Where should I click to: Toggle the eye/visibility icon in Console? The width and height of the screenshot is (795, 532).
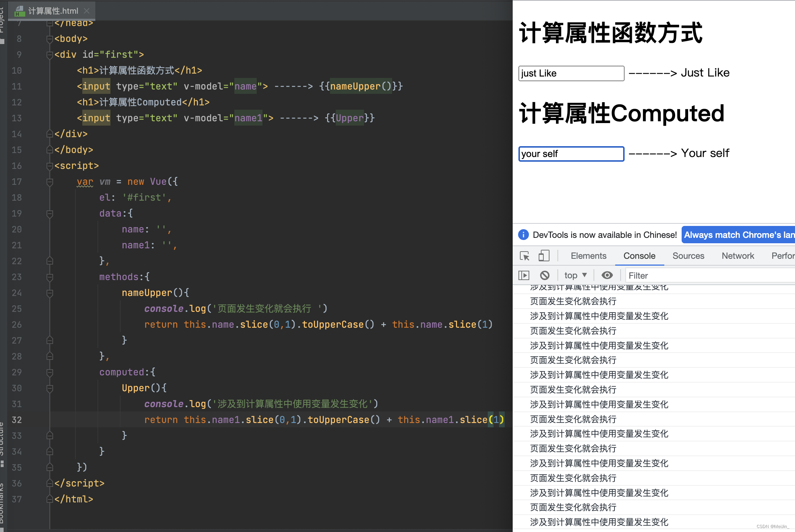click(607, 275)
